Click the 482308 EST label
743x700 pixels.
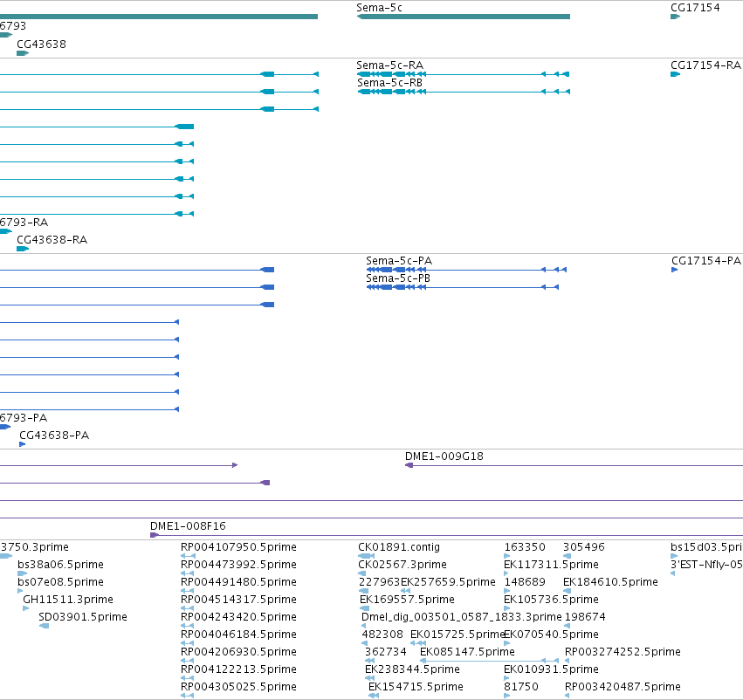(382, 635)
